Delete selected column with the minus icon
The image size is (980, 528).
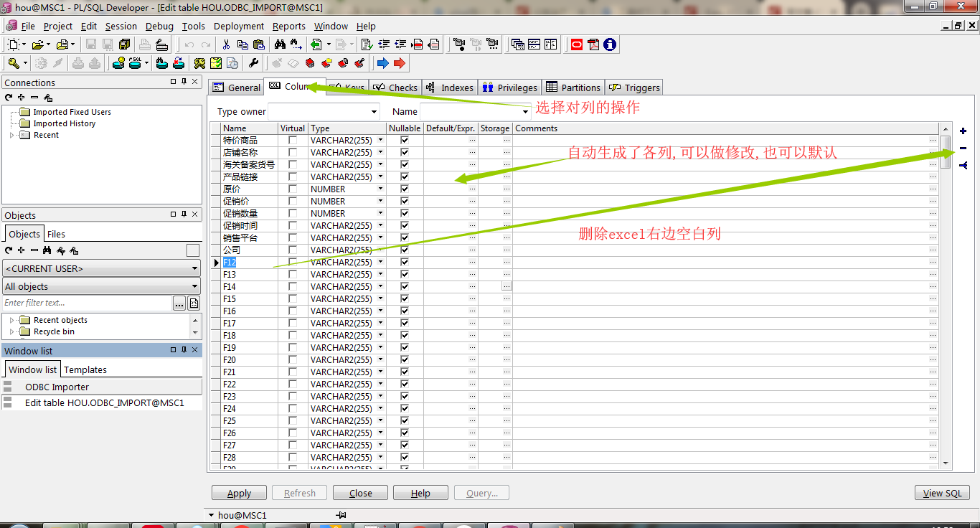[963, 148]
